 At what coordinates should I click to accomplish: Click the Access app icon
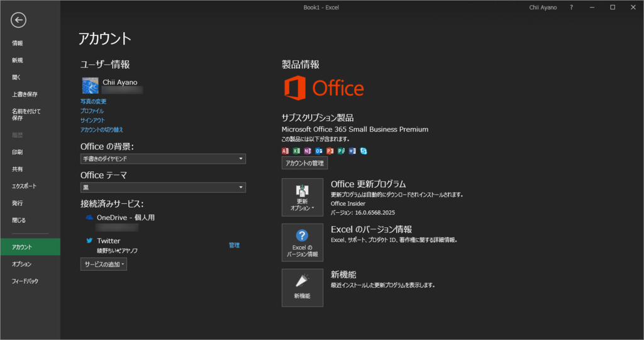tap(286, 151)
